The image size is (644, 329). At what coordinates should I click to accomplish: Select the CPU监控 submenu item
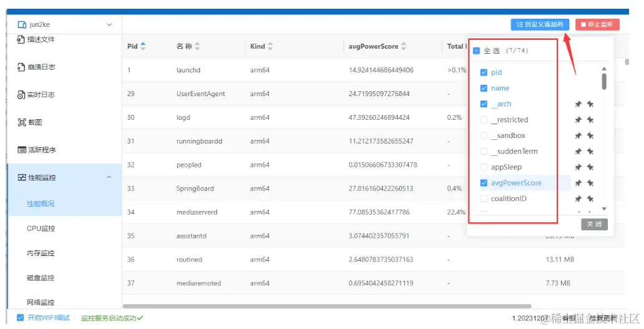click(41, 228)
